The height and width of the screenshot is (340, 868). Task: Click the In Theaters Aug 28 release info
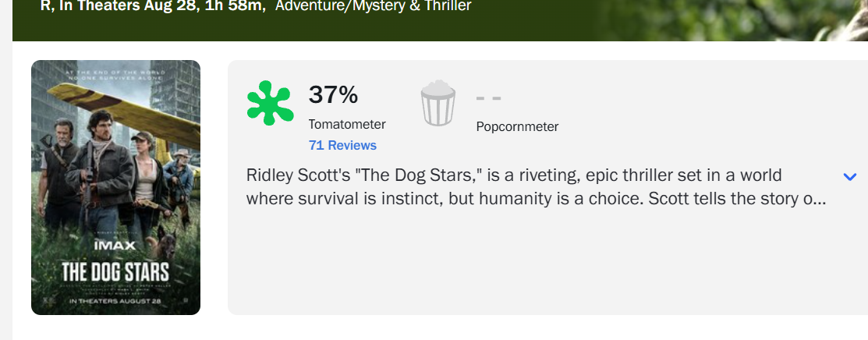[114, 6]
